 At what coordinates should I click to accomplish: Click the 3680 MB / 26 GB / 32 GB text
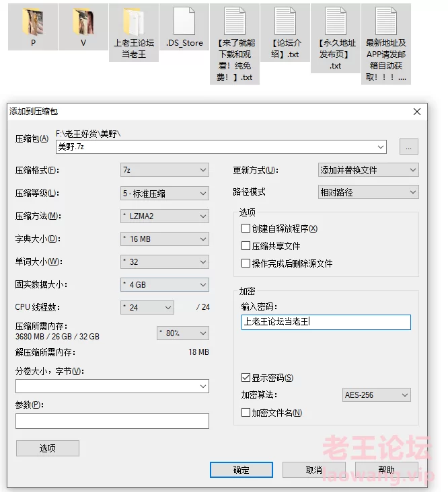[x=57, y=337]
